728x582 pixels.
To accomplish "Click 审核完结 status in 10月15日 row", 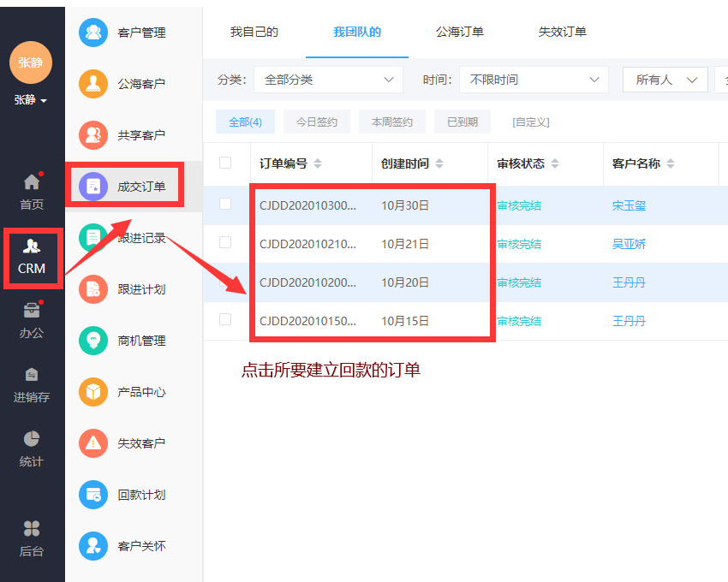I will coord(519,321).
